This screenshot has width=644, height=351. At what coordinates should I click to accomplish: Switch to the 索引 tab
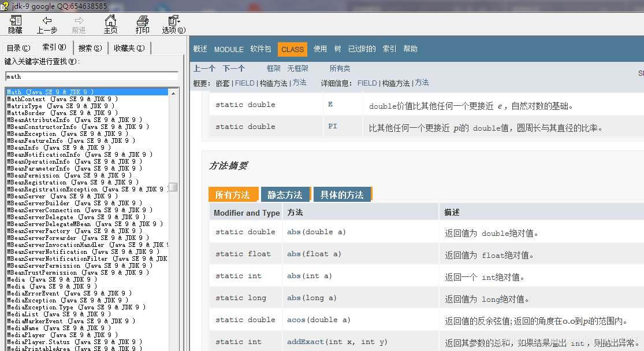pos(53,47)
